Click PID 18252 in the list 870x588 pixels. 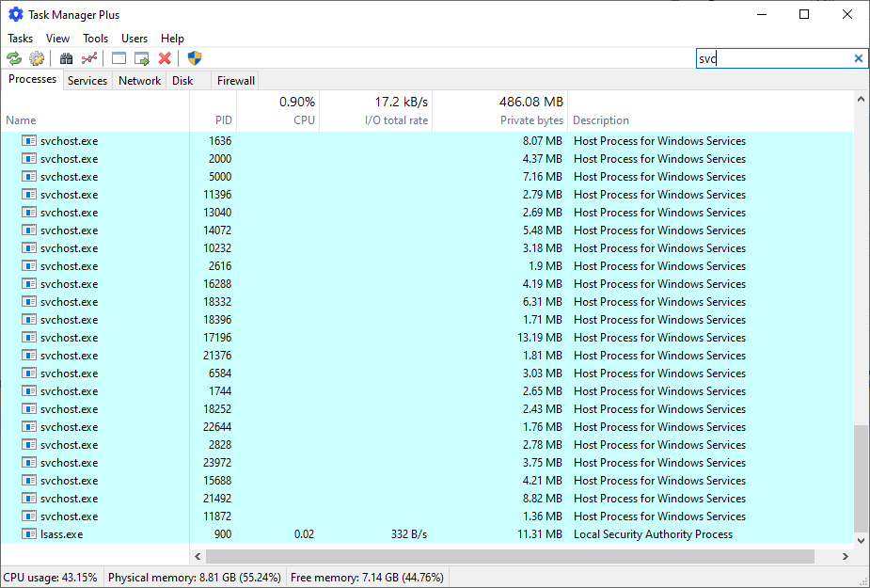pyautogui.click(x=217, y=409)
